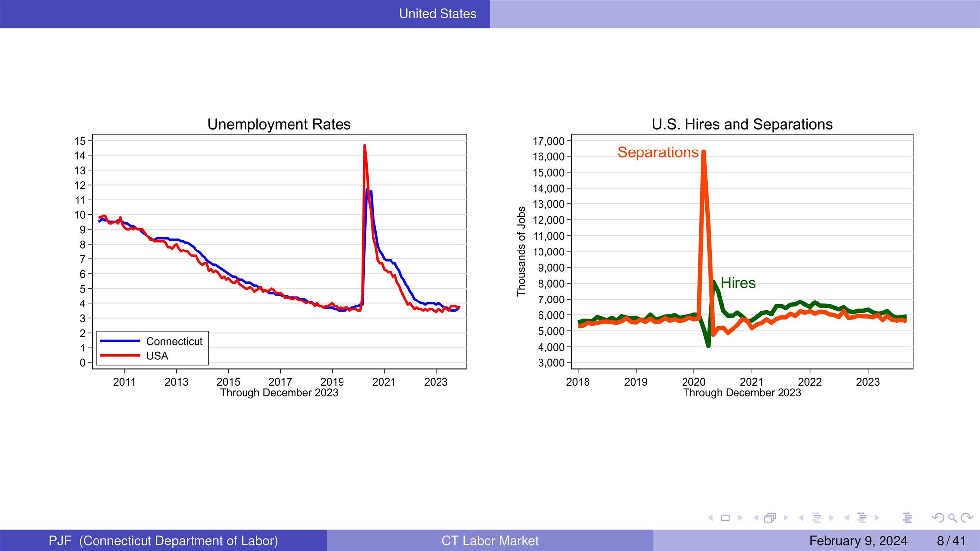980x551 pixels.
Task: Click the 16,000 y-axis label
Action: (548, 157)
